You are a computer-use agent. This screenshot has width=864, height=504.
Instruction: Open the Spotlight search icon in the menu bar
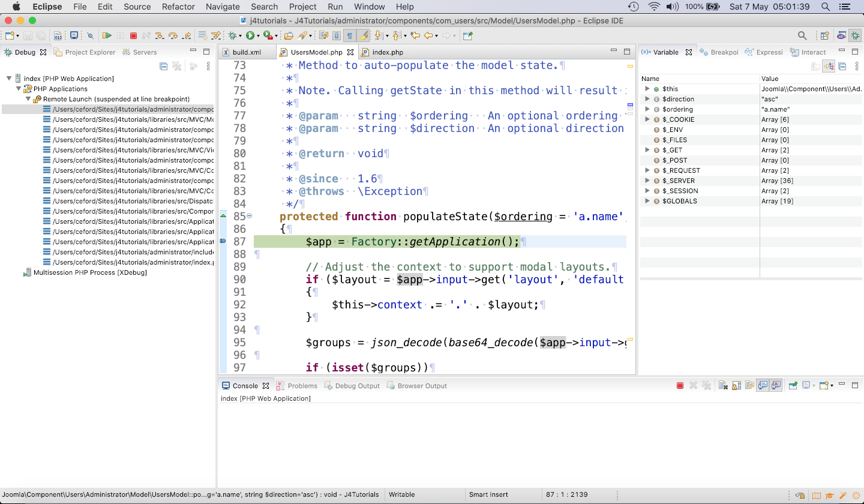[x=826, y=7]
